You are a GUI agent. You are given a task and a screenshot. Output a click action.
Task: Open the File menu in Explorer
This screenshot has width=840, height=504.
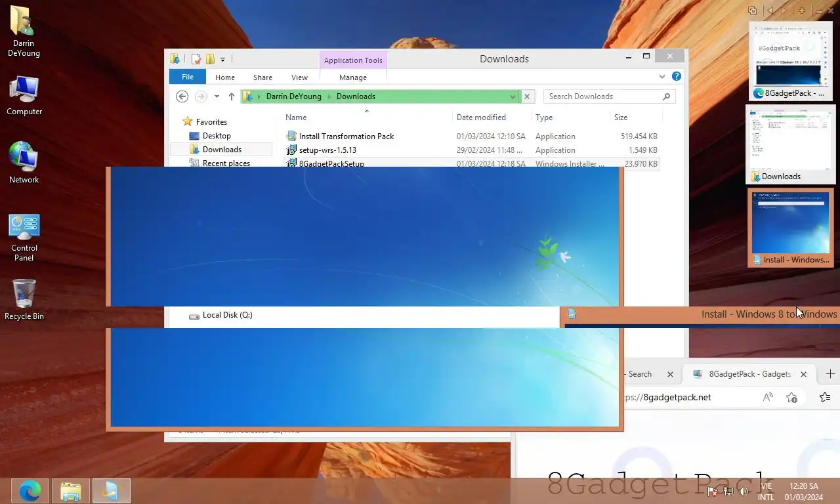point(188,77)
